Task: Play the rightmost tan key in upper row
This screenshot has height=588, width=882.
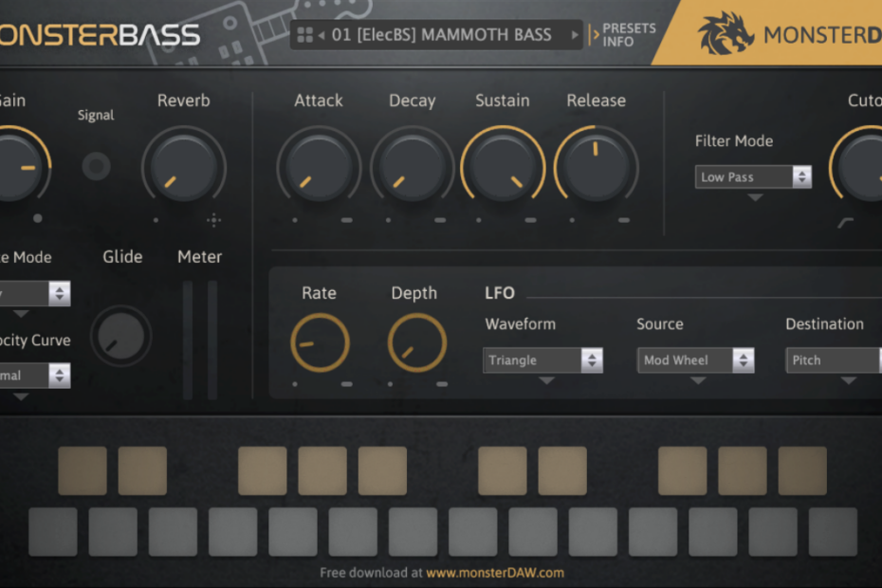Action: click(802, 471)
